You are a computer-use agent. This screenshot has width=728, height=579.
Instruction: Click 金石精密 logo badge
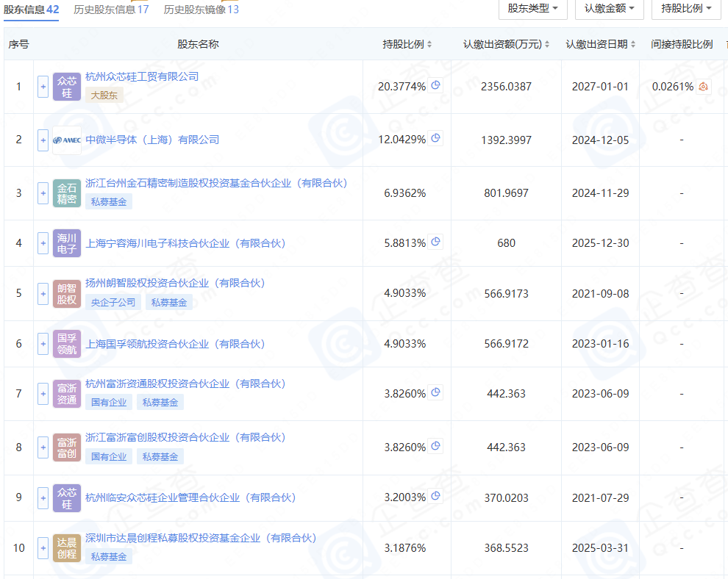click(x=67, y=193)
